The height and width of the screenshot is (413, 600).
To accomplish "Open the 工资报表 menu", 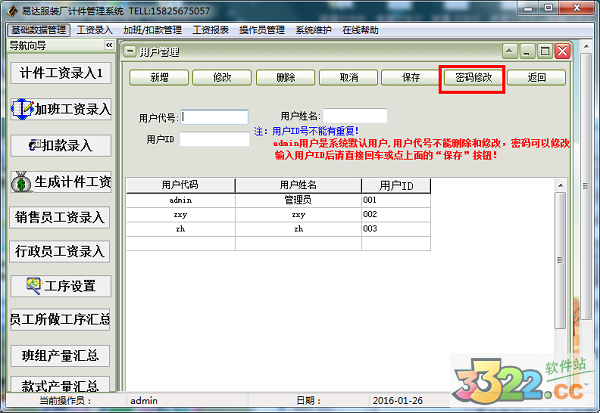I will [210, 30].
